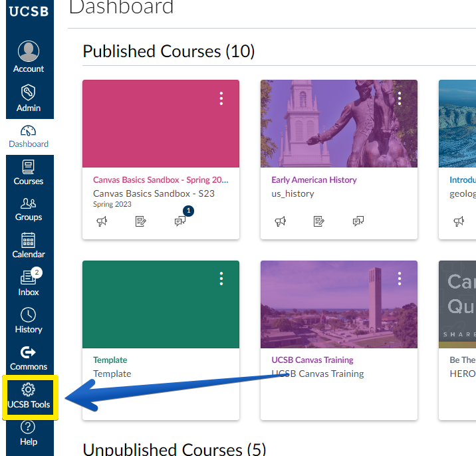The image size is (476, 456).
Task: Open the Account menu in sidebar
Action: click(29, 57)
